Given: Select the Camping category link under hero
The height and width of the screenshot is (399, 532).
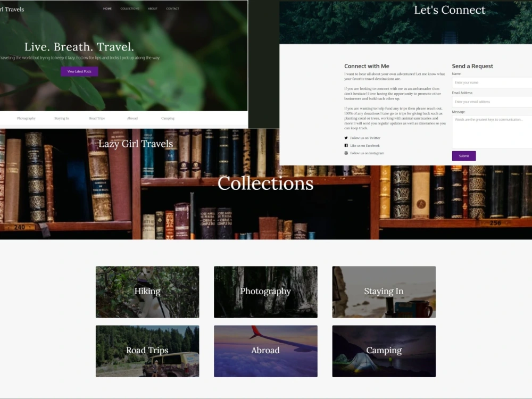Looking at the screenshot, I should point(168,119).
